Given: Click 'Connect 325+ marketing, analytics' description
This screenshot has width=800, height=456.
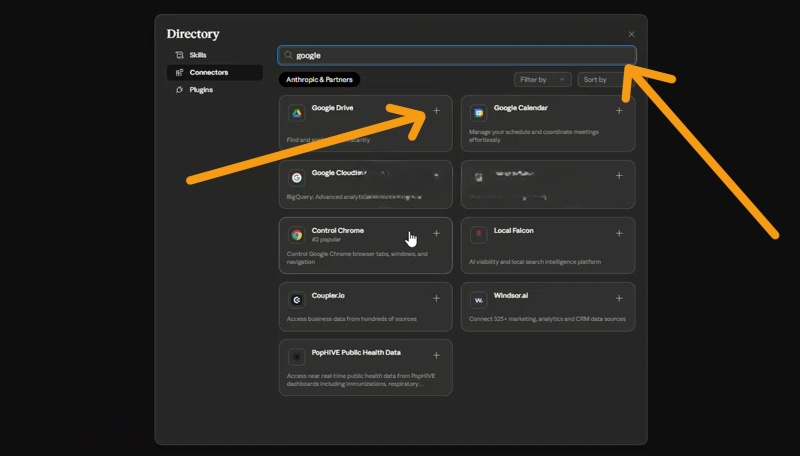Looking at the screenshot, I should (547, 319).
